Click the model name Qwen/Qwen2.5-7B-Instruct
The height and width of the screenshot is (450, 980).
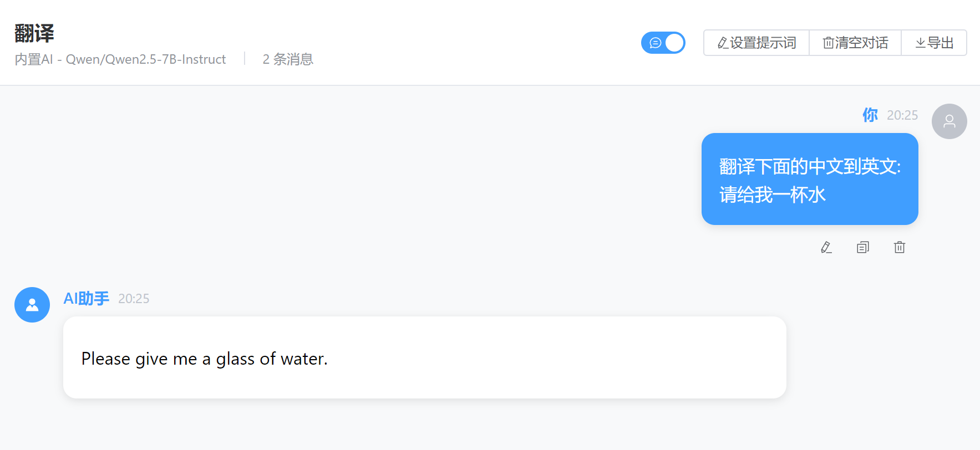[146, 59]
